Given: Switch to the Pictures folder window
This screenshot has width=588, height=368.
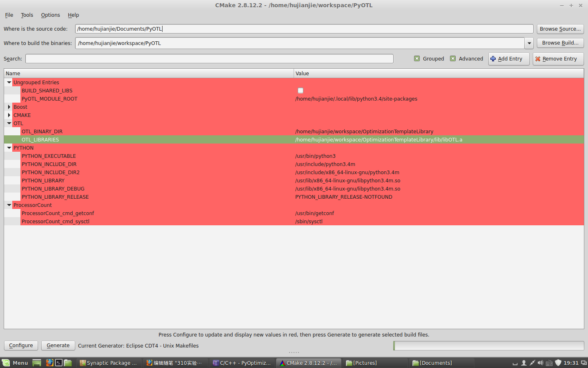Looking at the screenshot, I should coord(375,363).
